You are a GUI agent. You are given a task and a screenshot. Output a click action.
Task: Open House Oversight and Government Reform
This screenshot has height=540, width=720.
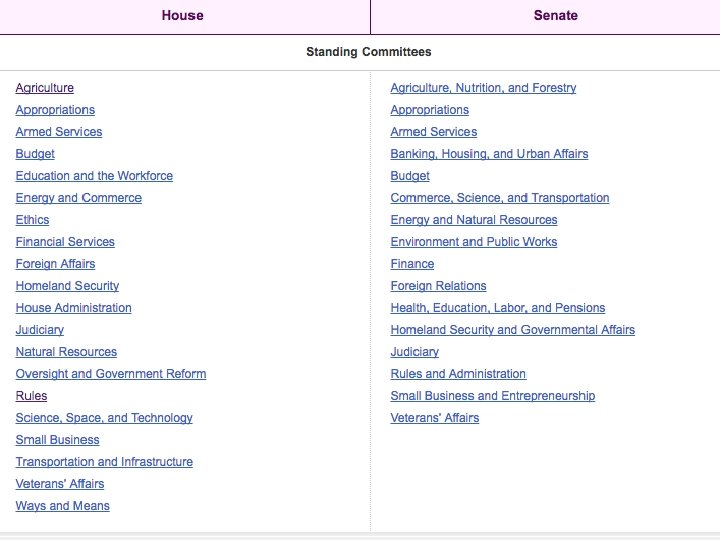[110, 374]
